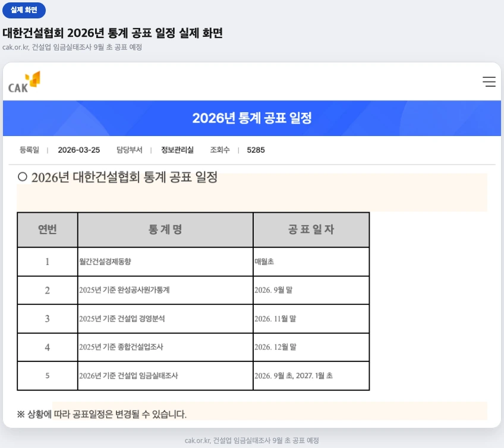The image size is (504, 448).
Task: Select the 월간건설경제동향 row name
Action: [105, 261]
